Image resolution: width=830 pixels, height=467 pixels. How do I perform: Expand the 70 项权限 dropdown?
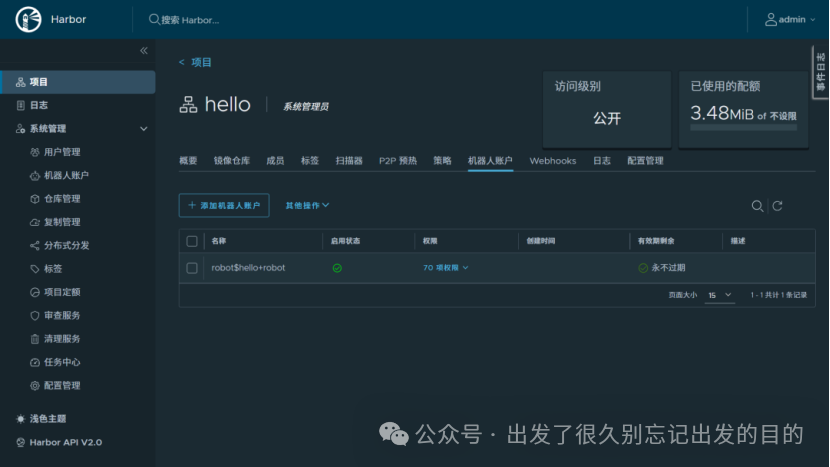click(446, 268)
